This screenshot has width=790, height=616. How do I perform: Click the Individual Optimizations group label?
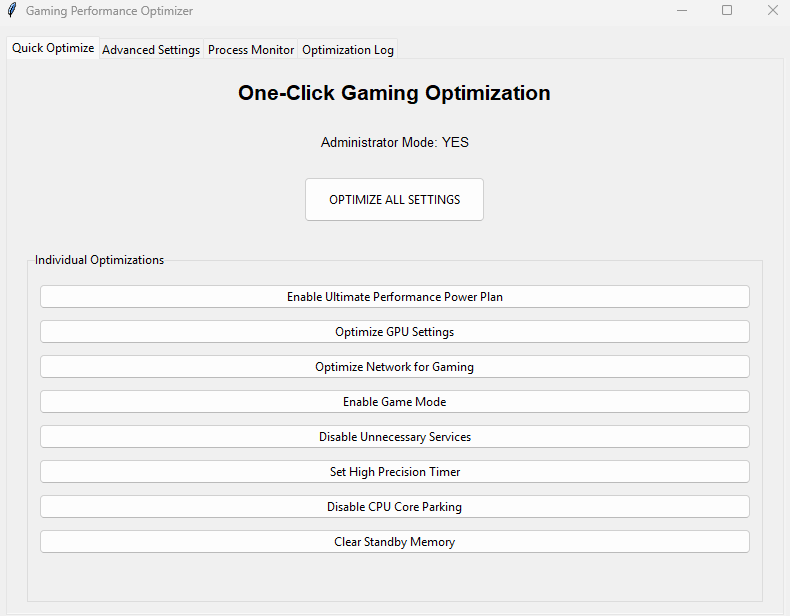(x=99, y=260)
